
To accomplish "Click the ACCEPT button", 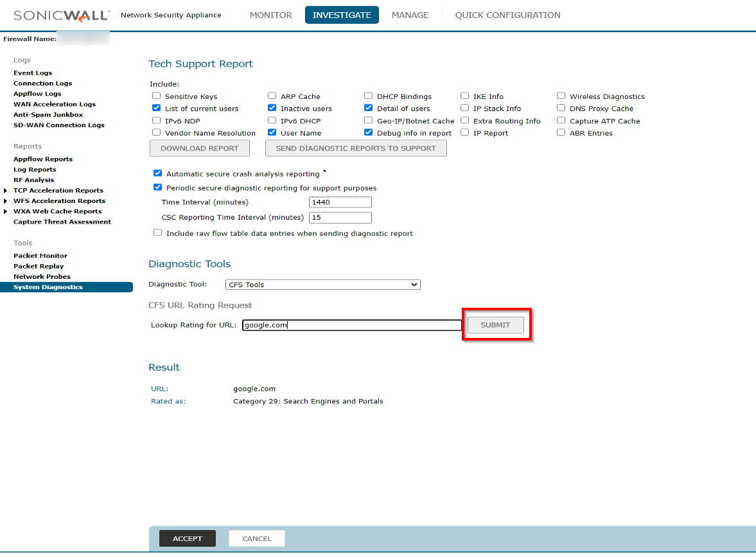I will click(x=187, y=538).
